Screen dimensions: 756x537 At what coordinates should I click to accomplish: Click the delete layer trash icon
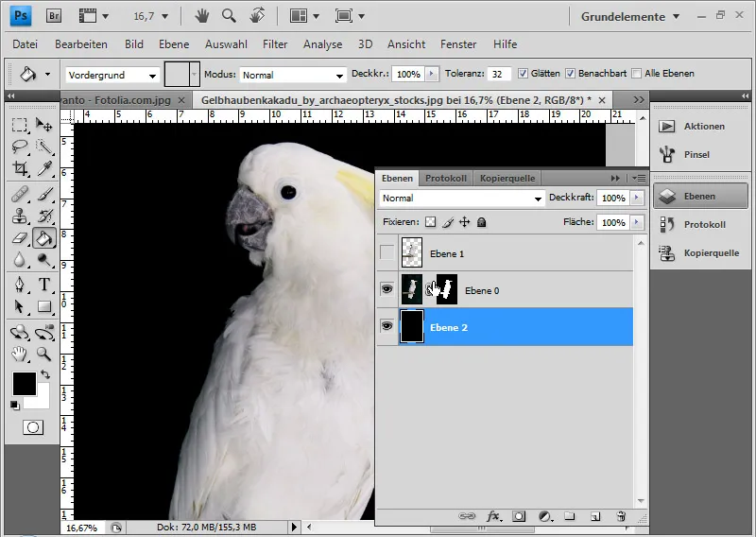coord(621,516)
